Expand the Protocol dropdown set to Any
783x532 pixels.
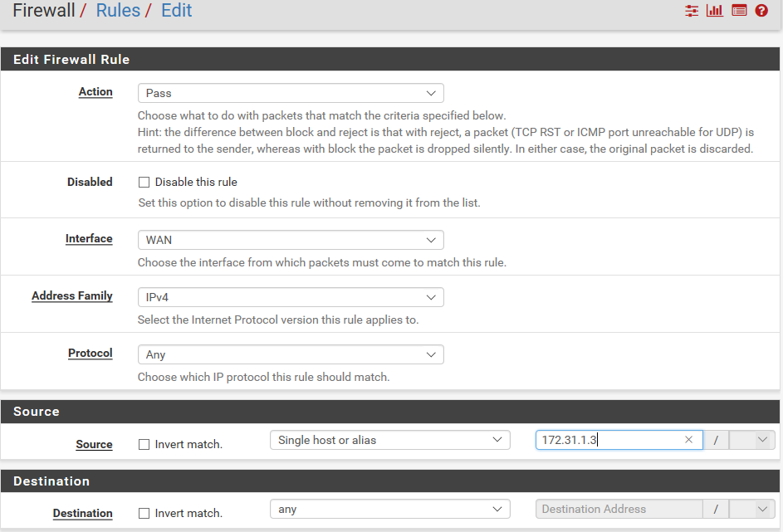click(290, 354)
